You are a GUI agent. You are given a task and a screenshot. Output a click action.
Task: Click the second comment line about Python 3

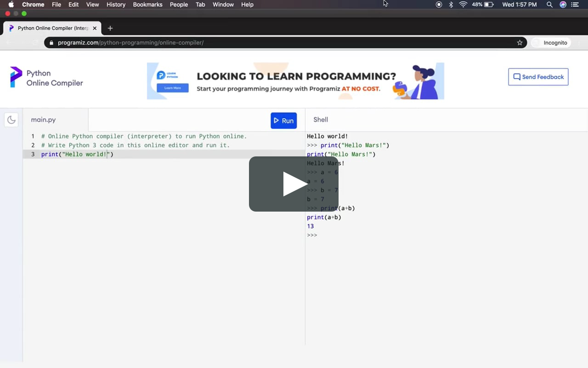point(136,145)
